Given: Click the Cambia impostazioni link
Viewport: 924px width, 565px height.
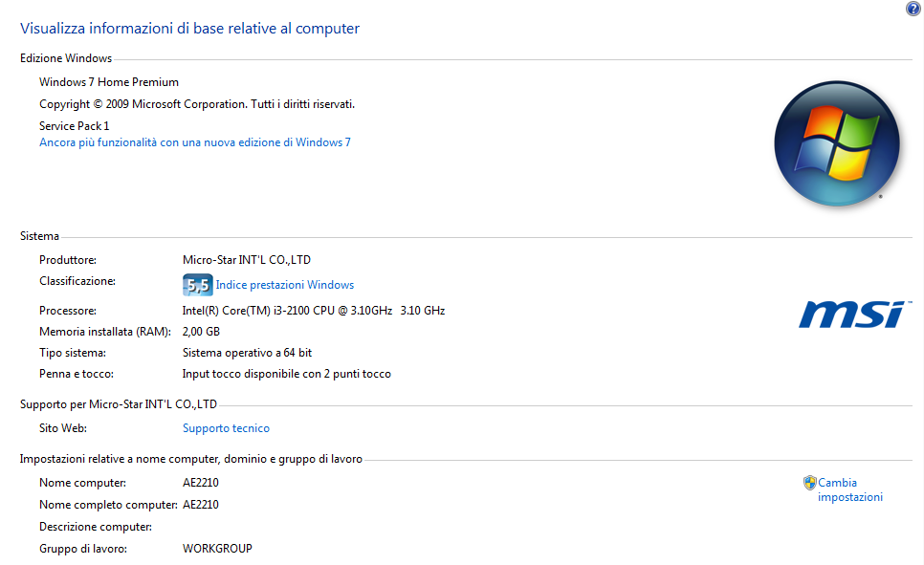Looking at the screenshot, I should [849, 489].
